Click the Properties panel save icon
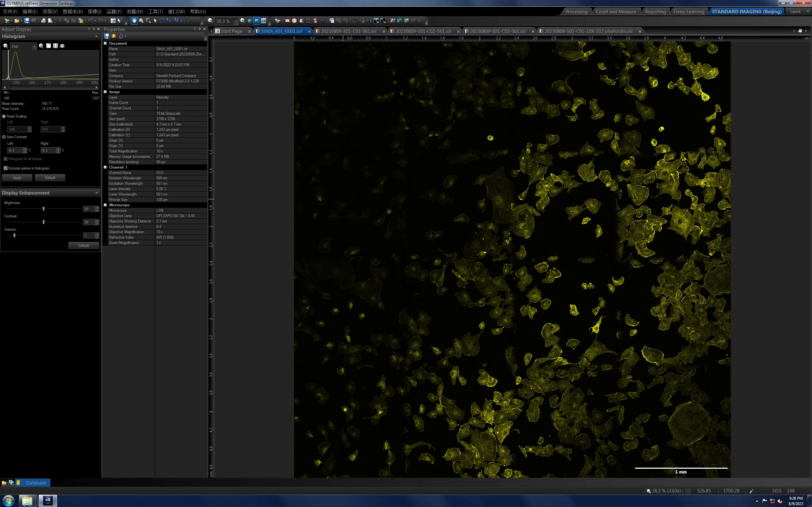812x507 pixels. click(x=107, y=36)
